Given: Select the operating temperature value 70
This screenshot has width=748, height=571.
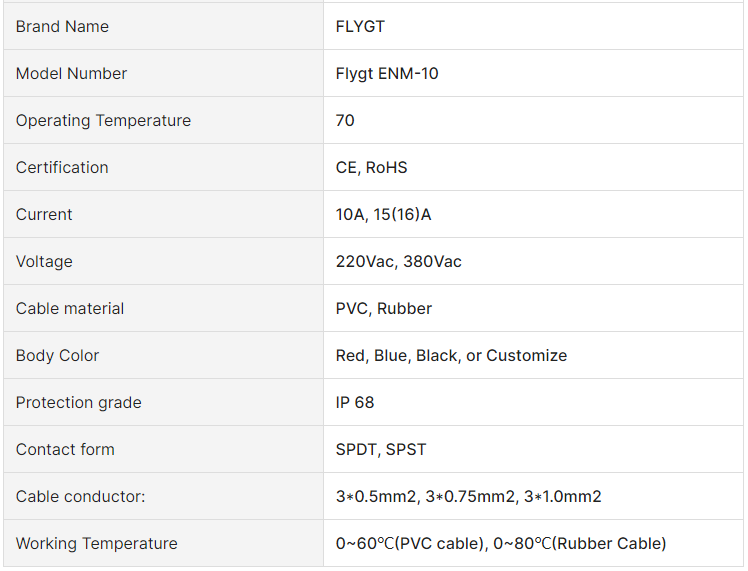Looking at the screenshot, I should [x=345, y=121].
